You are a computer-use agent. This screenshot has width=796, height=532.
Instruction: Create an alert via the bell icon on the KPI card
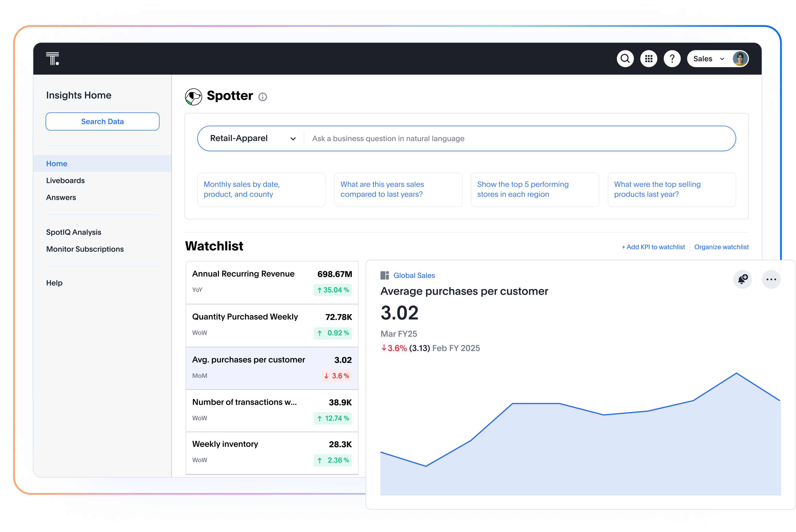pyautogui.click(x=743, y=279)
